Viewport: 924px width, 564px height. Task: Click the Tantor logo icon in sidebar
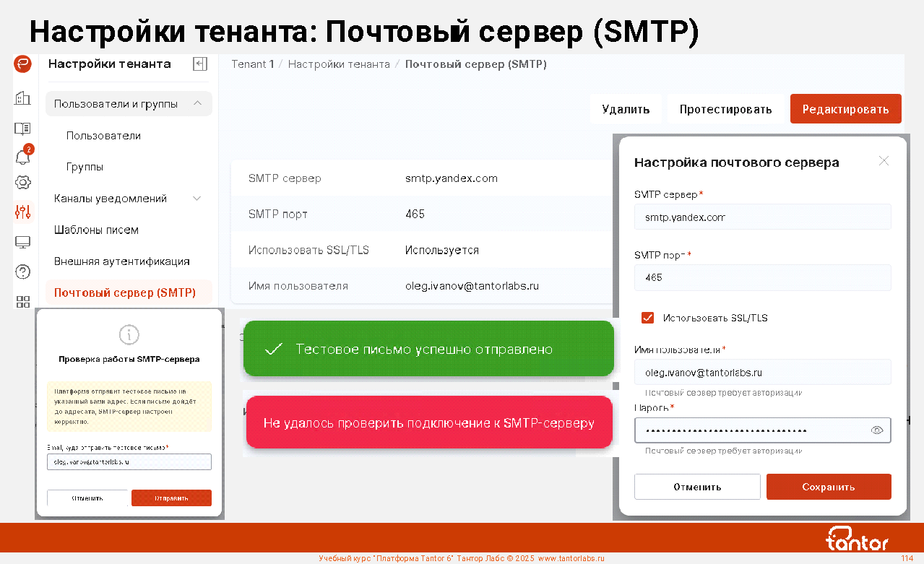(22, 64)
